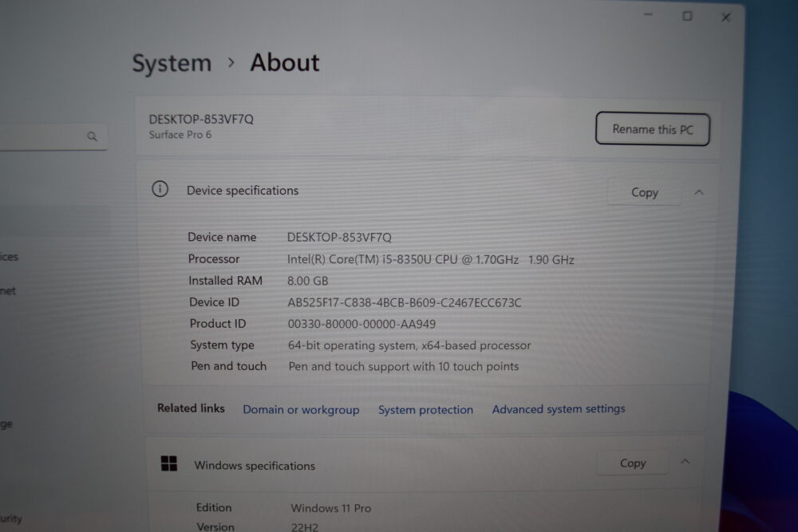This screenshot has width=798, height=532.
Task: Click the Surface Pro 6 model text
Action: [x=180, y=135]
